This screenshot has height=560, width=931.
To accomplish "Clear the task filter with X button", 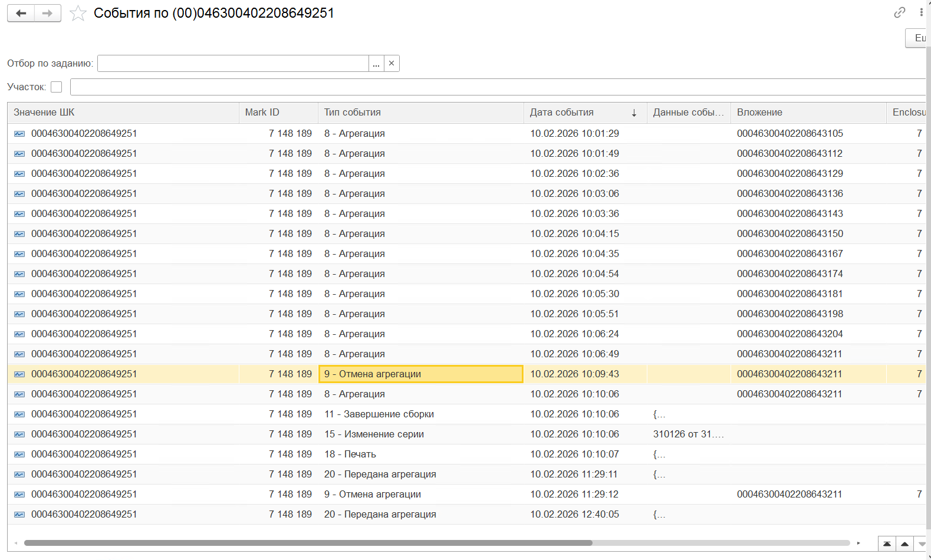I will tap(392, 63).
